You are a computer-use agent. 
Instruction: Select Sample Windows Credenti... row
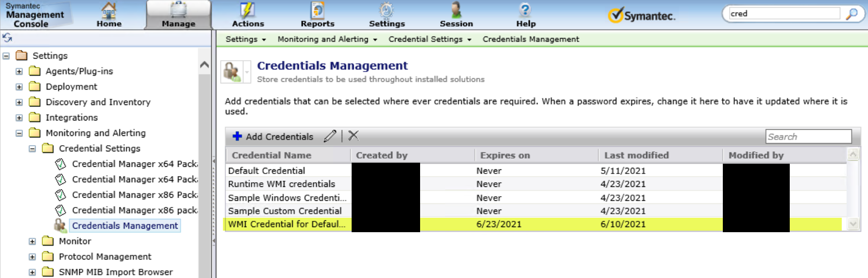point(535,198)
